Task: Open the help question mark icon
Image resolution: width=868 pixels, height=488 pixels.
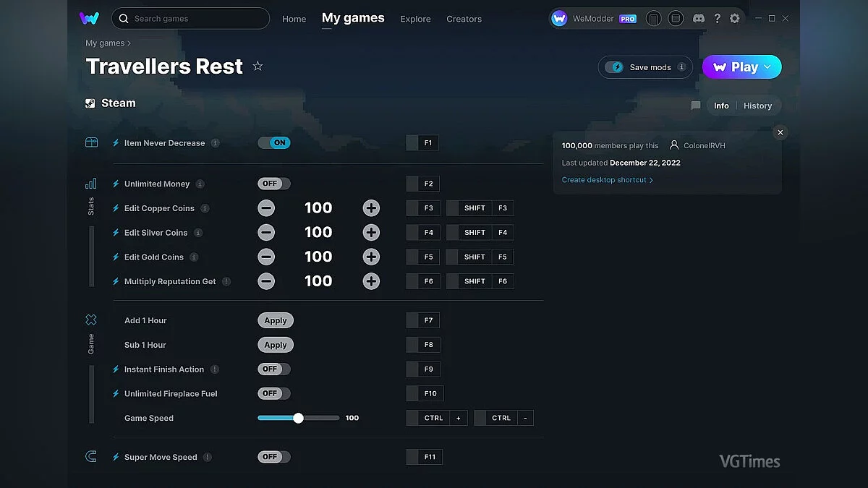Action: click(x=717, y=19)
